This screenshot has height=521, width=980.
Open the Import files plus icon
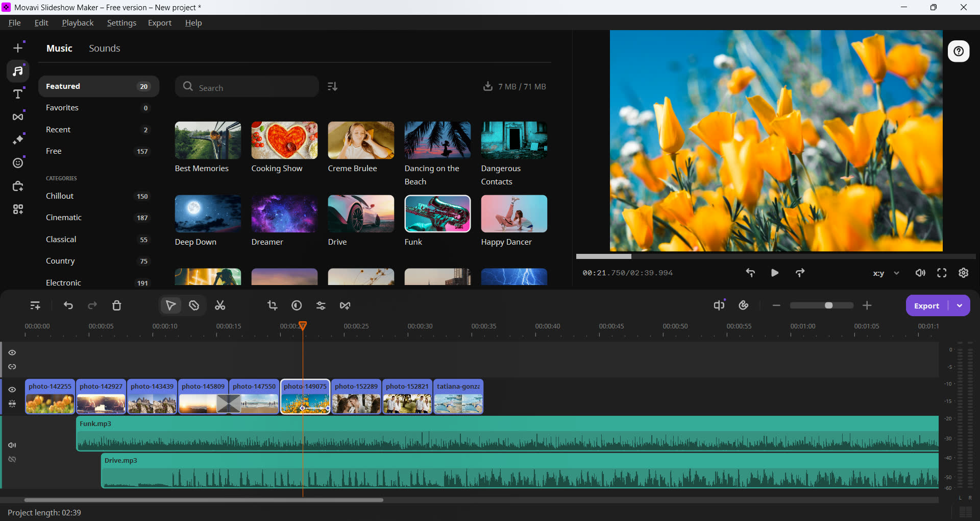point(18,48)
